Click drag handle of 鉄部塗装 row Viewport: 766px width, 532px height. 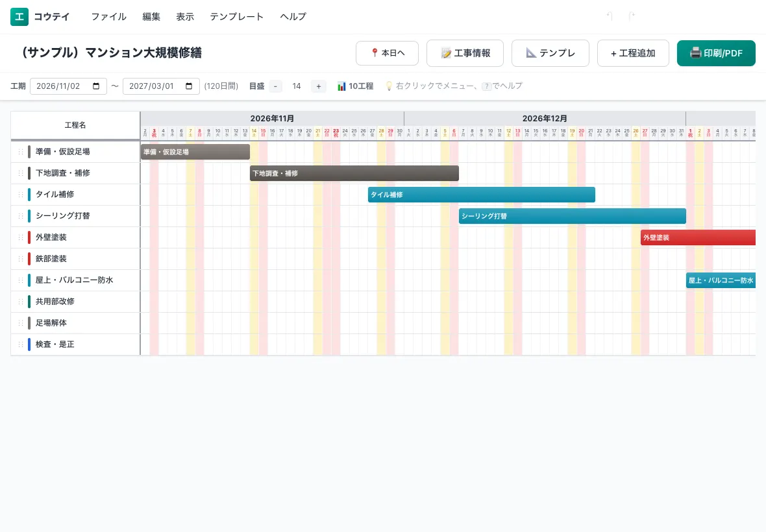(21, 259)
